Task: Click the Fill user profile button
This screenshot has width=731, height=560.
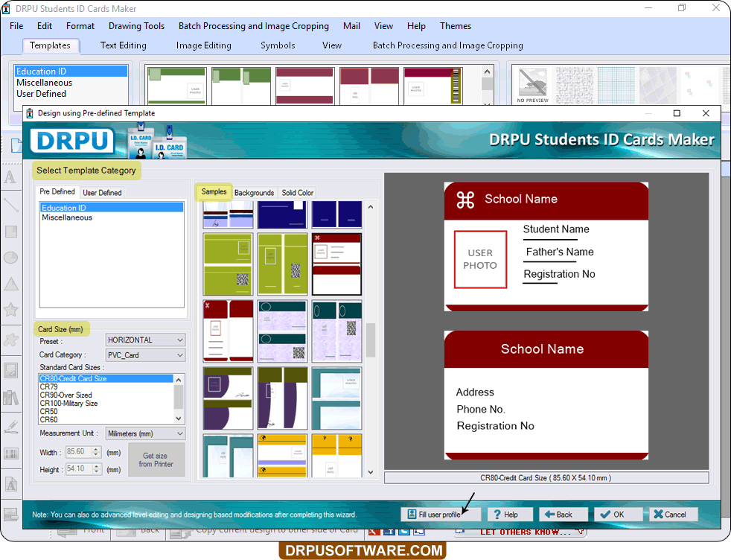Action: coord(440,515)
